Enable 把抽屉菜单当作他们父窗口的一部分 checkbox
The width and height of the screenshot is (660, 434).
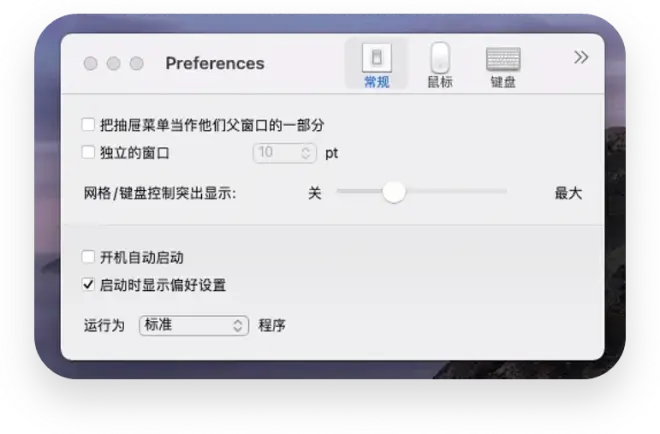88,125
